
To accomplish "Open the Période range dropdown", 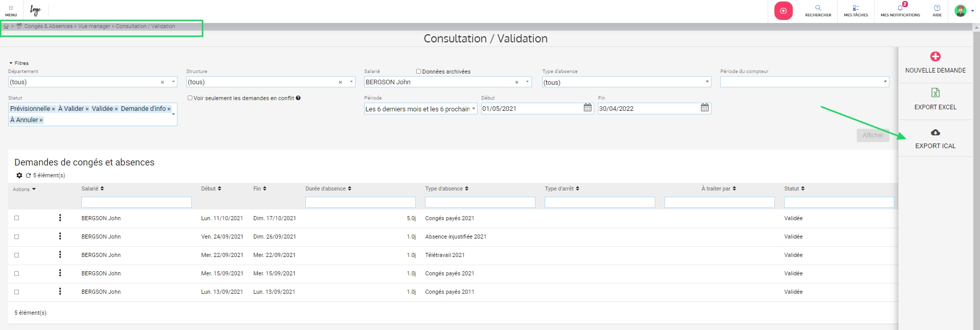I will 420,109.
